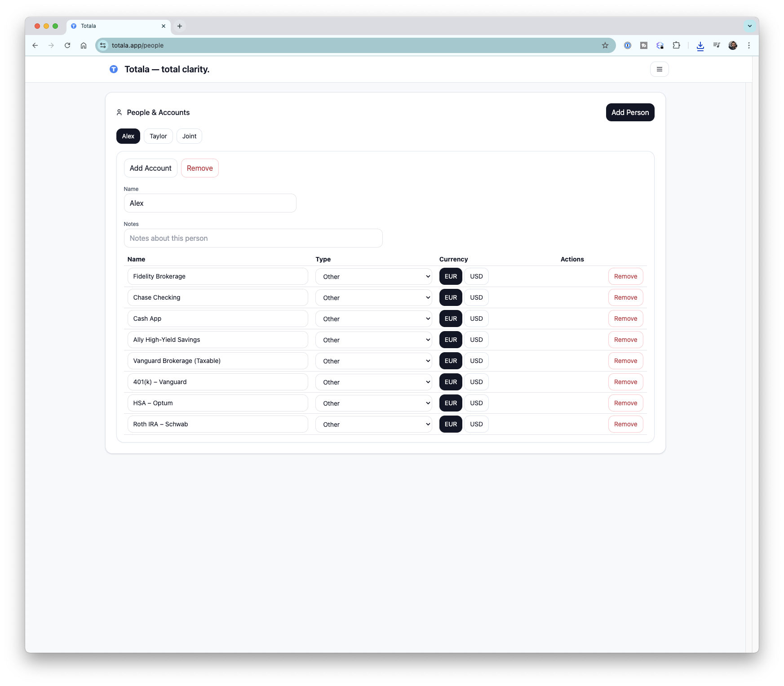Image resolution: width=784 pixels, height=686 pixels.
Task: Click the browser forward arrow
Action: 51,45
